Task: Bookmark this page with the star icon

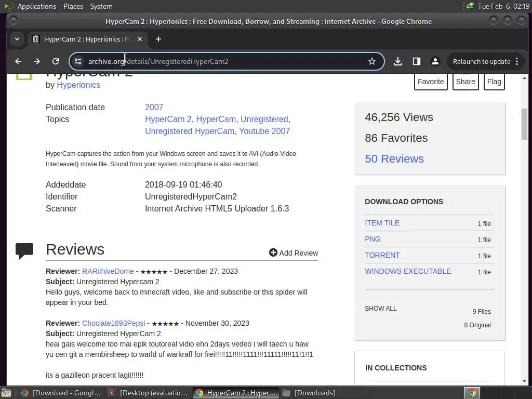Action: [x=372, y=61]
